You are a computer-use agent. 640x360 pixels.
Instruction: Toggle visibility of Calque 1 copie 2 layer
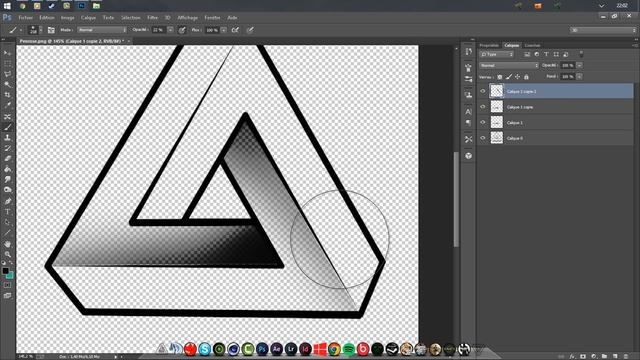pyautogui.click(x=483, y=91)
